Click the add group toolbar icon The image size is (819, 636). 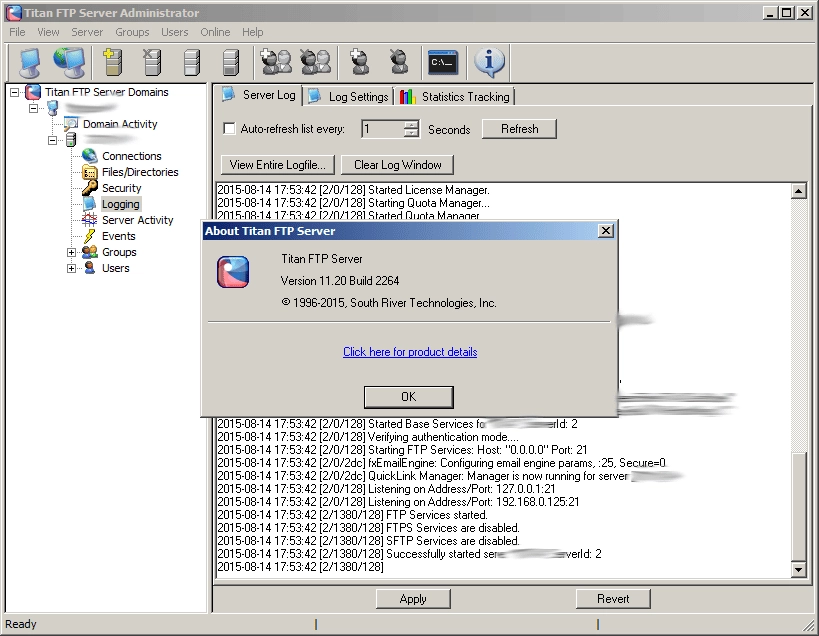(x=276, y=62)
